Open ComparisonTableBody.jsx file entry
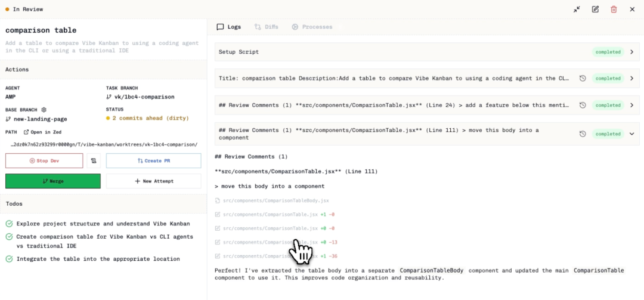 [275, 200]
